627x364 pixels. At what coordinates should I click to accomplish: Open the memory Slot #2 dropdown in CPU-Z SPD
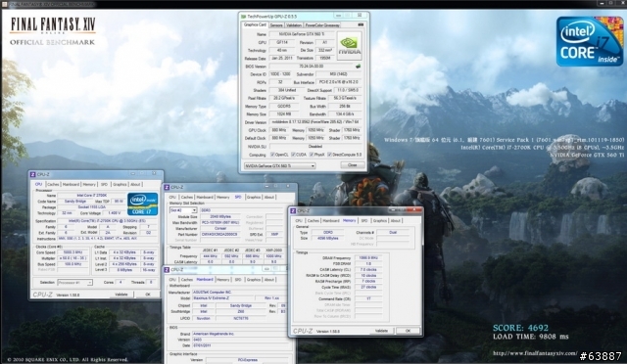point(183,210)
